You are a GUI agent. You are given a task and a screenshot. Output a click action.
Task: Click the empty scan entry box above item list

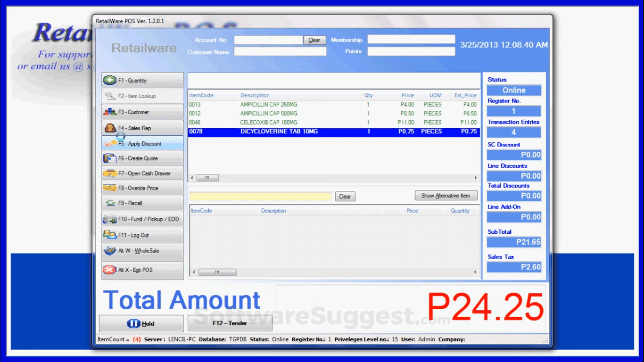pyautogui.click(x=334, y=81)
